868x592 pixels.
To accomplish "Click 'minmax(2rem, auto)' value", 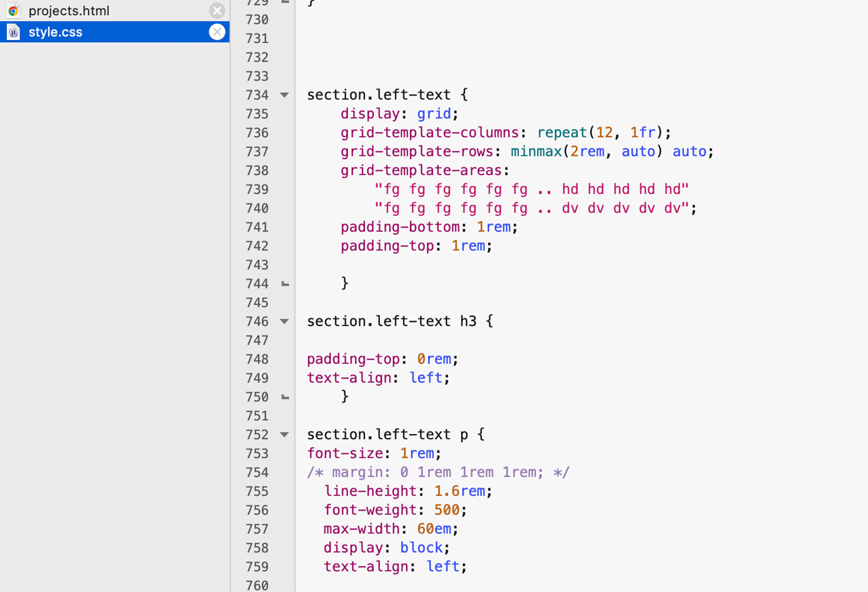I will point(587,151).
